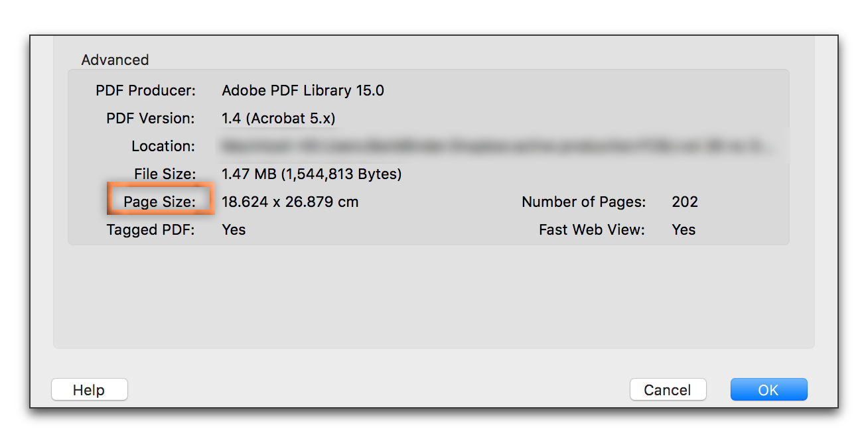Screen dimensions: 868x443
Task: Click the Advanced section header
Action: pos(115,60)
